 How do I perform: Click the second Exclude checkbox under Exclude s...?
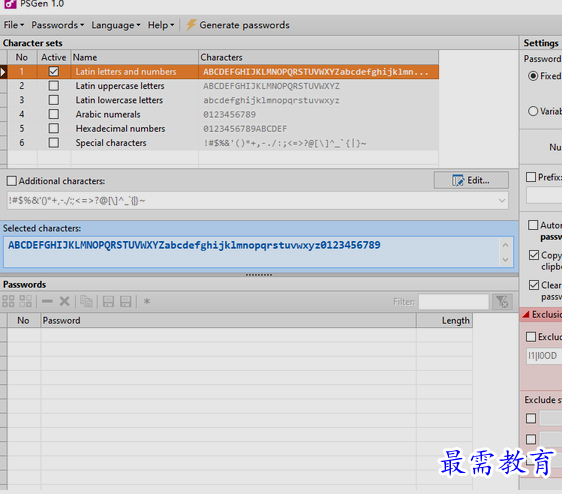pos(531,439)
